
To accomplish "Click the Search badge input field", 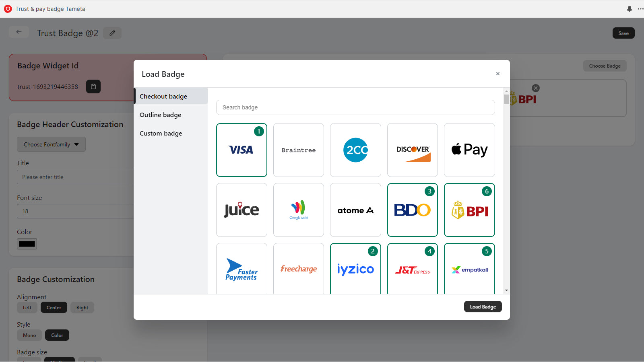I will (355, 107).
